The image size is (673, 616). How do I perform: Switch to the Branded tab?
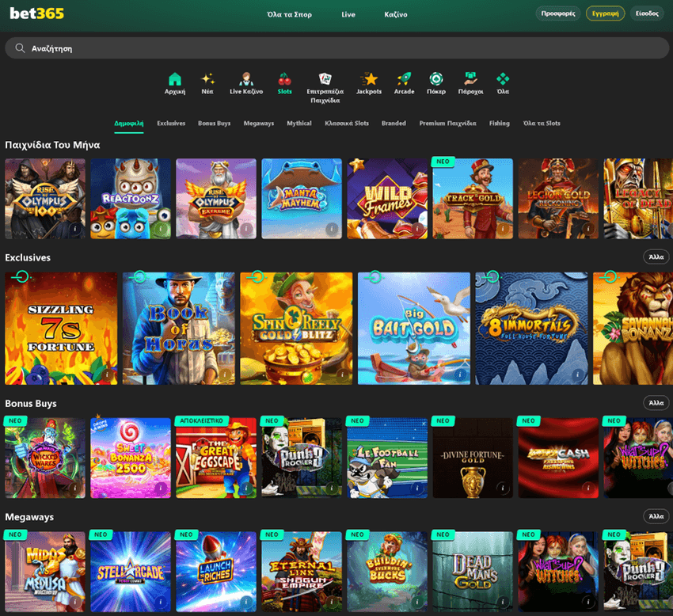tap(394, 124)
